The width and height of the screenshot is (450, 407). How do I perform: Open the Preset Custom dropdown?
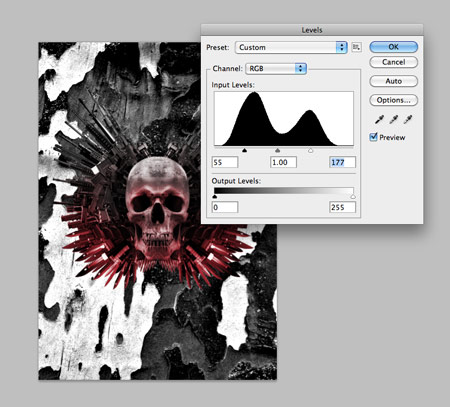click(x=291, y=47)
